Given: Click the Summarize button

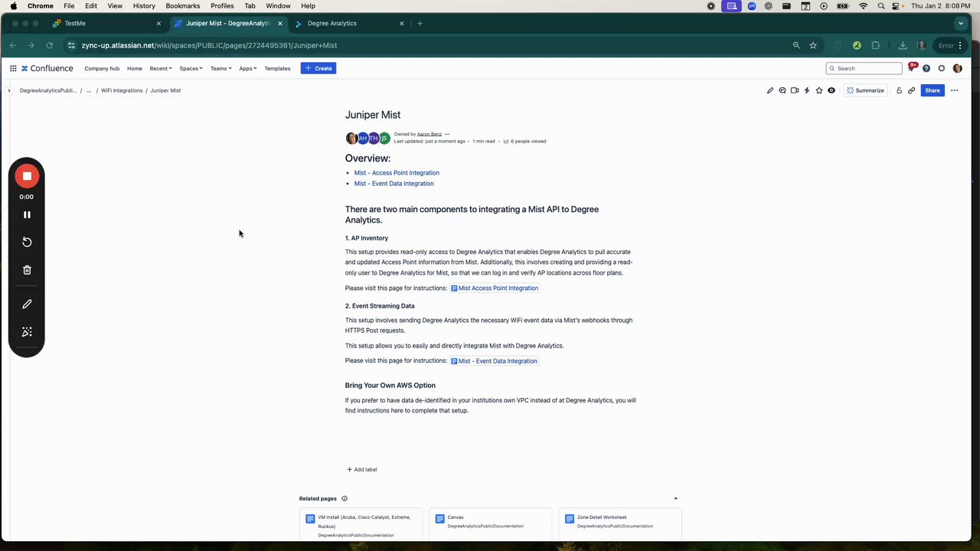Looking at the screenshot, I should tap(865, 90).
